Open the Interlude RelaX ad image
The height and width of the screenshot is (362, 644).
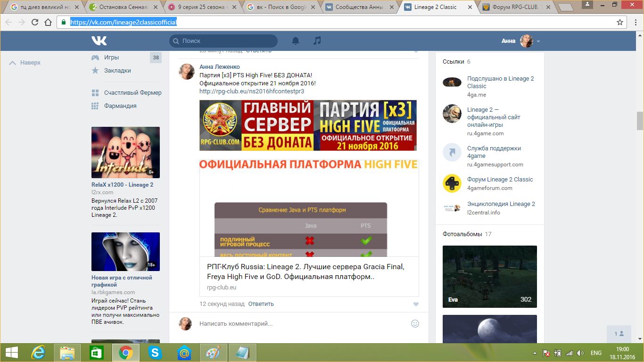[x=125, y=152]
